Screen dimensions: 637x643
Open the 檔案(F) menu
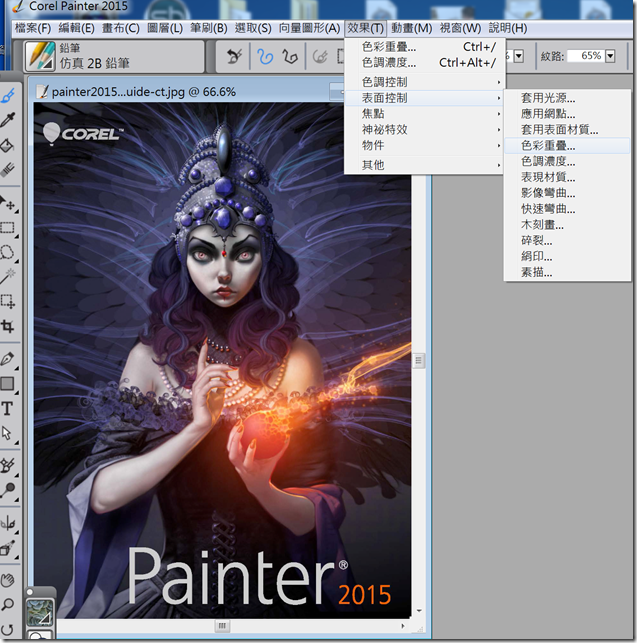33,28
